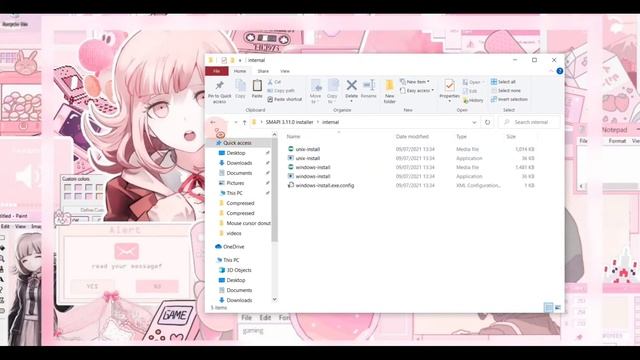Image resolution: width=640 pixels, height=360 pixels.
Task: Switch to the Share ribbon tab
Action: (263, 71)
